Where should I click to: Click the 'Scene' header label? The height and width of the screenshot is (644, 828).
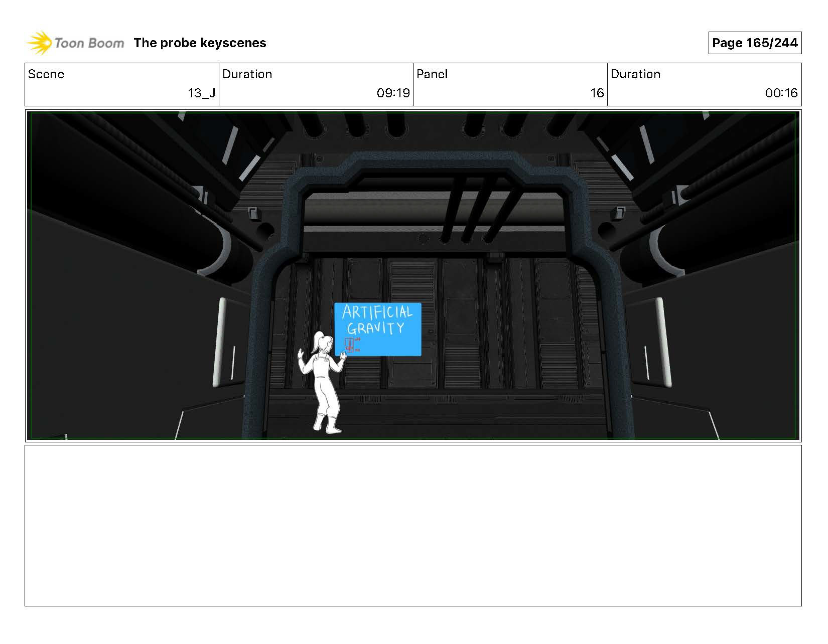[x=46, y=74]
